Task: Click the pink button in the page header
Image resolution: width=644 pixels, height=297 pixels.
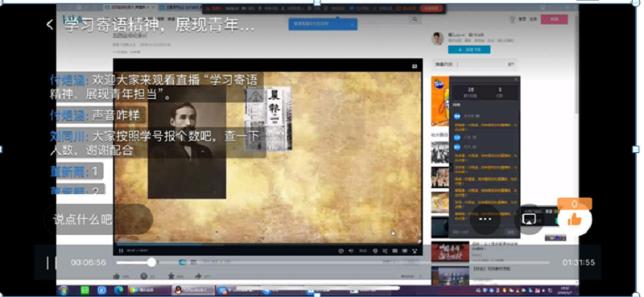Action: 554,19
